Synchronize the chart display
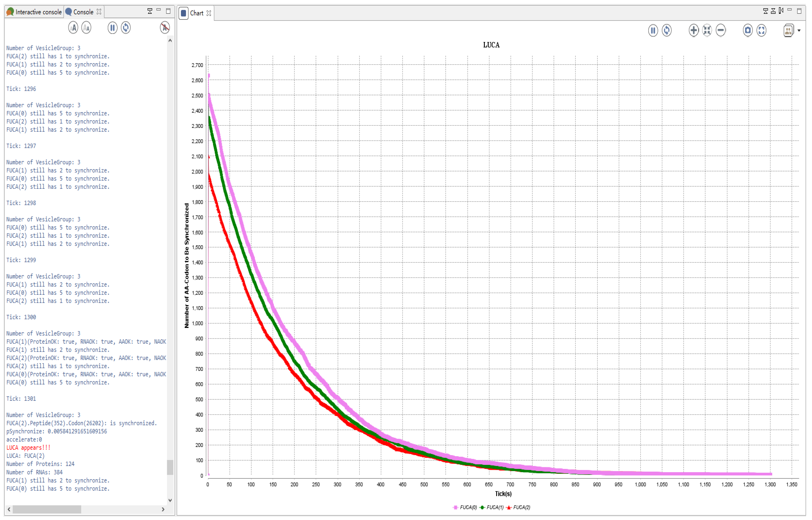The width and height of the screenshot is (812, 520). click(x=667, y=30)
